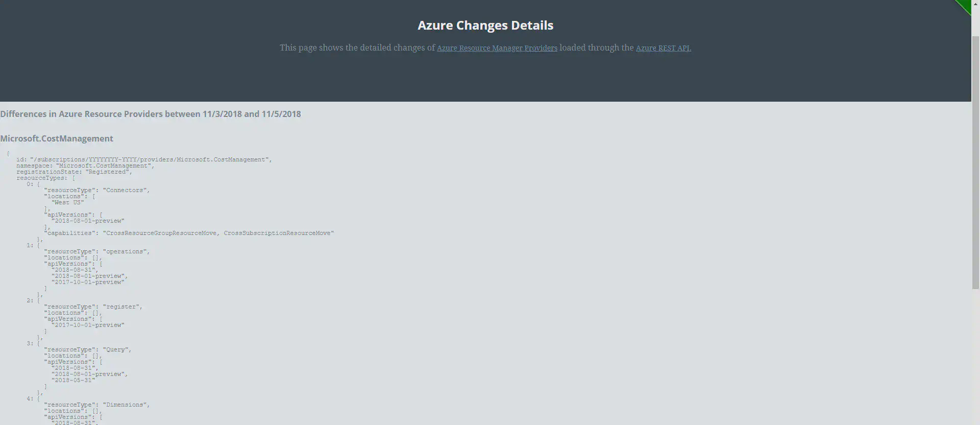Select the registrationState "Registered" line
980x425 pixels.
(x=75, y=172)
